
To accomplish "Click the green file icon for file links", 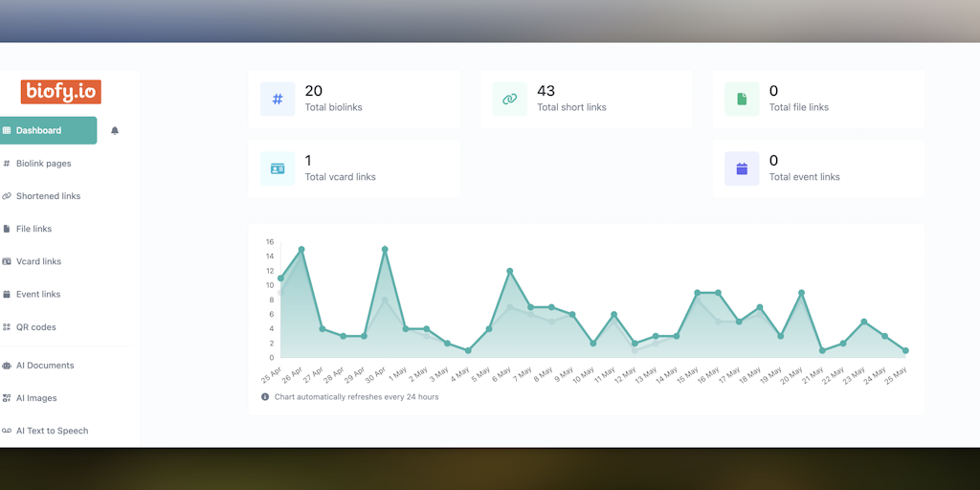I will tap(742, 99).
